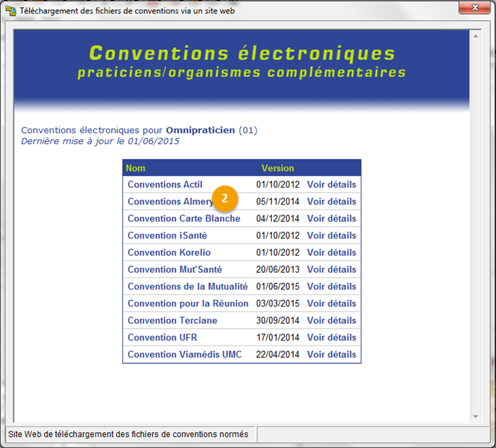Image resolution: width=496 pixels, height=448 pixels.
Task: Select version date in the Korelio row
Action: coord(278,253)
